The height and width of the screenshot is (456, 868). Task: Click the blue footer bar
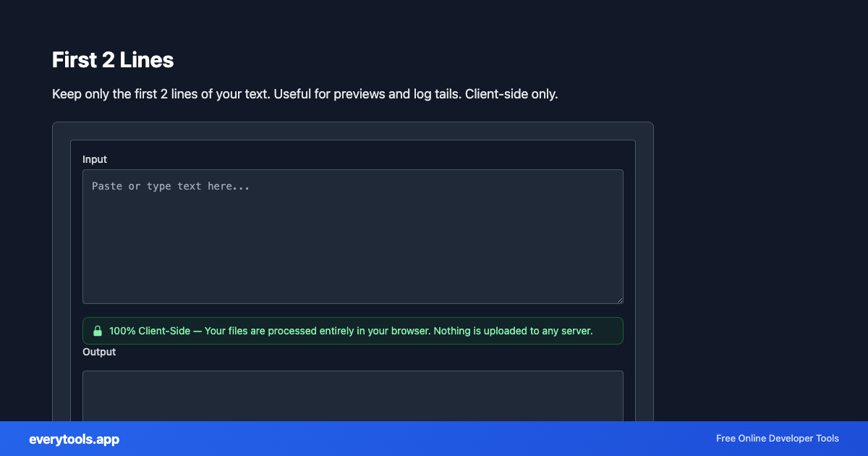point(434,439)
